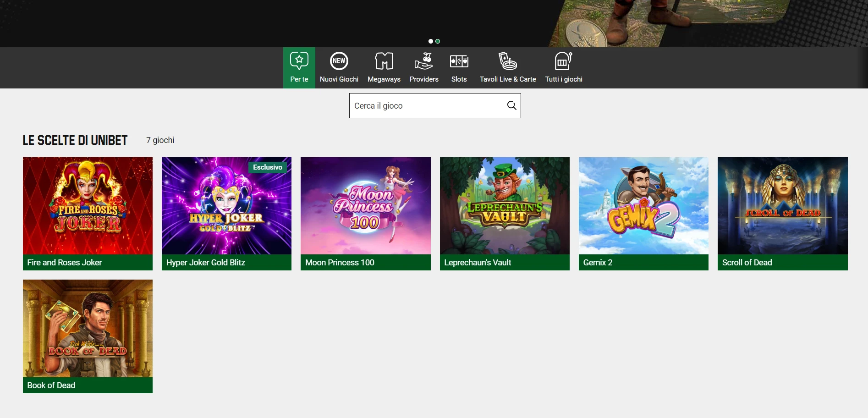
Task: Click the Tutti i giochi icon
Action: 564,61
